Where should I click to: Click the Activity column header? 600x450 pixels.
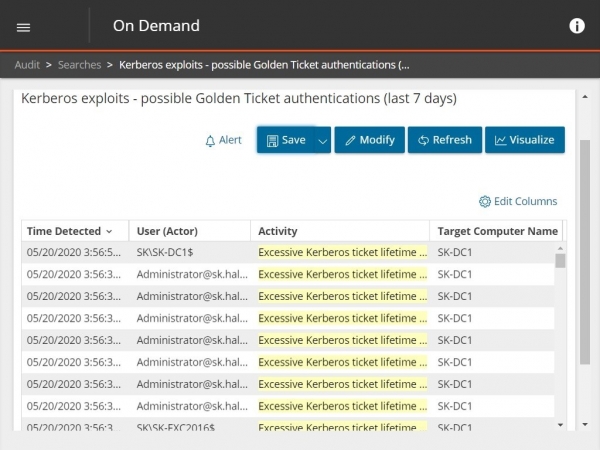pyautogui.click(x=278, y=231)
